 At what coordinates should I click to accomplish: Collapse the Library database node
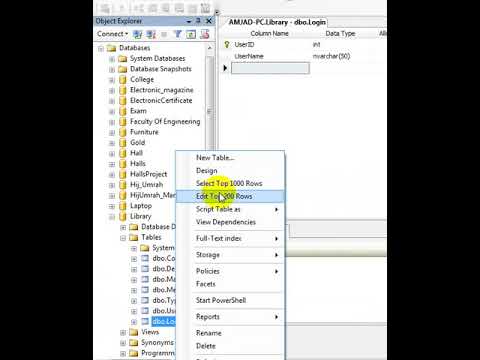coord(112,217)
